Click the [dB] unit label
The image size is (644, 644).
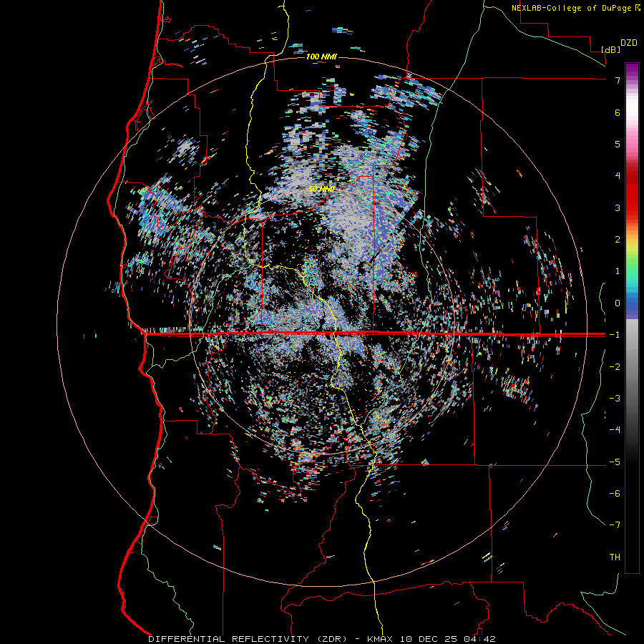tap(610, 49)
